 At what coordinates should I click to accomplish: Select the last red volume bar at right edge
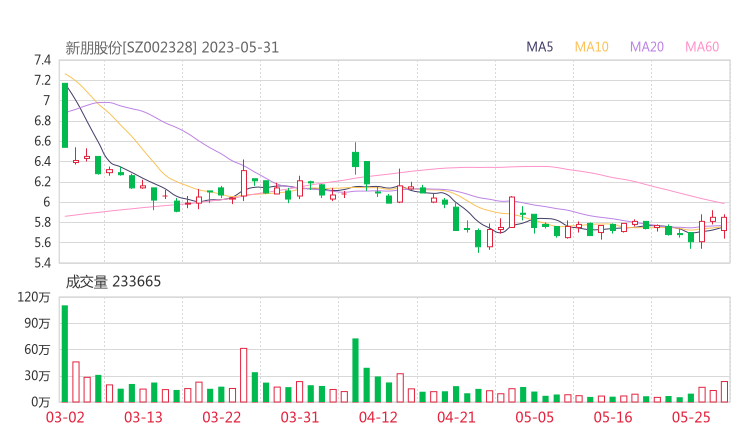point(724,392)
